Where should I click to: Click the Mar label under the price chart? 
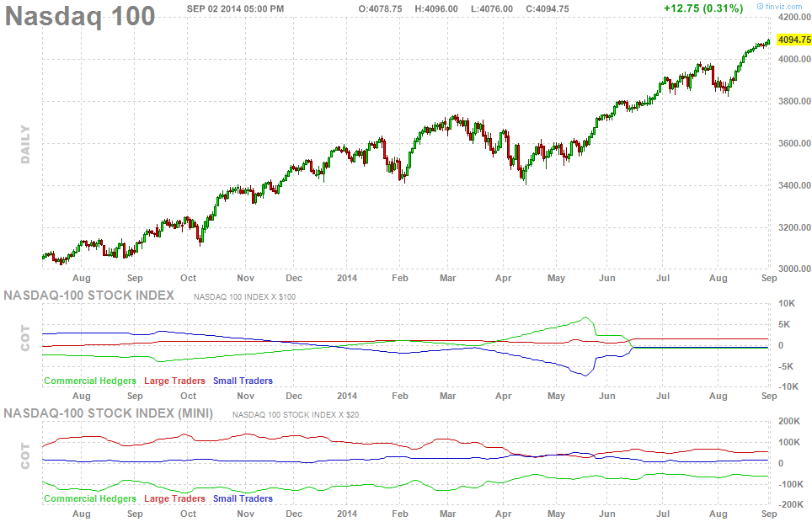[447, 278]
